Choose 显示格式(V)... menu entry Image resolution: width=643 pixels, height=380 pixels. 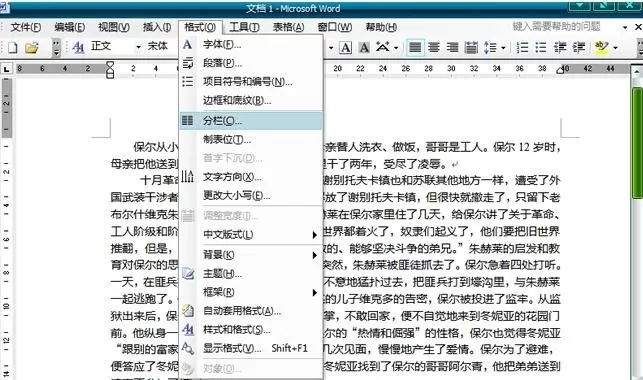(251, 348)
